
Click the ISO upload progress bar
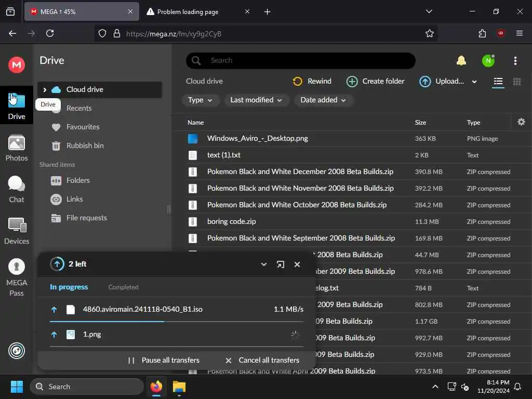(177, 321)
